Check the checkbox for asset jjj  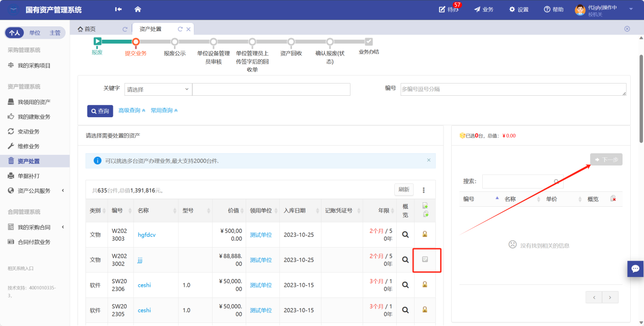coord(425,259)
